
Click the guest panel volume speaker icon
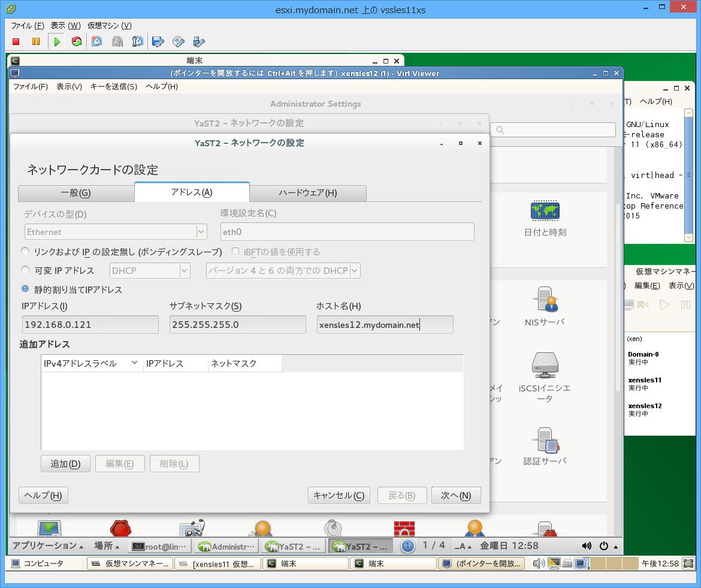(x=586, y=545)
